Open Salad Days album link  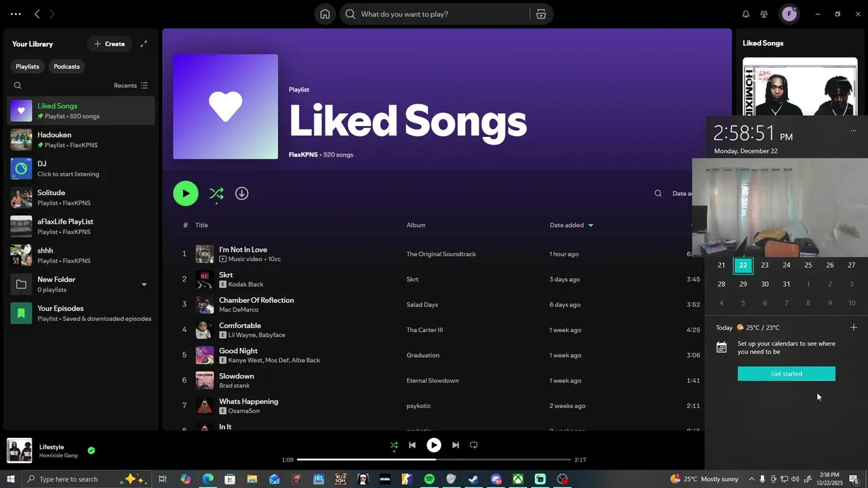422,305
